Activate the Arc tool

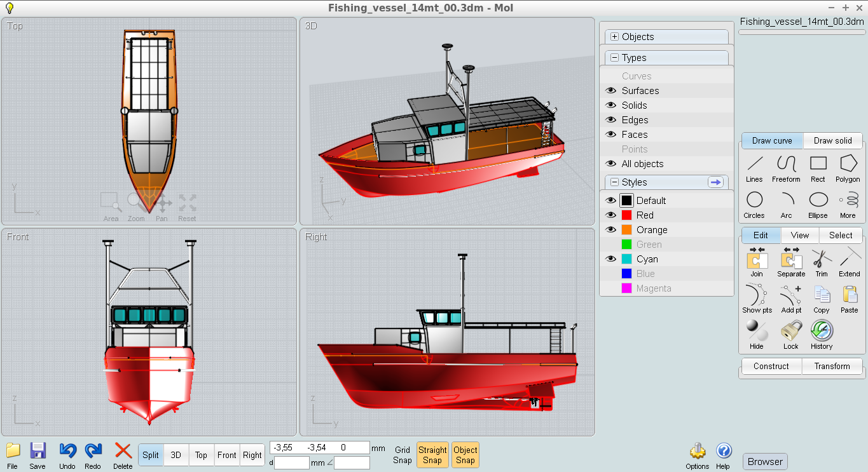click(x=786, y=205)
